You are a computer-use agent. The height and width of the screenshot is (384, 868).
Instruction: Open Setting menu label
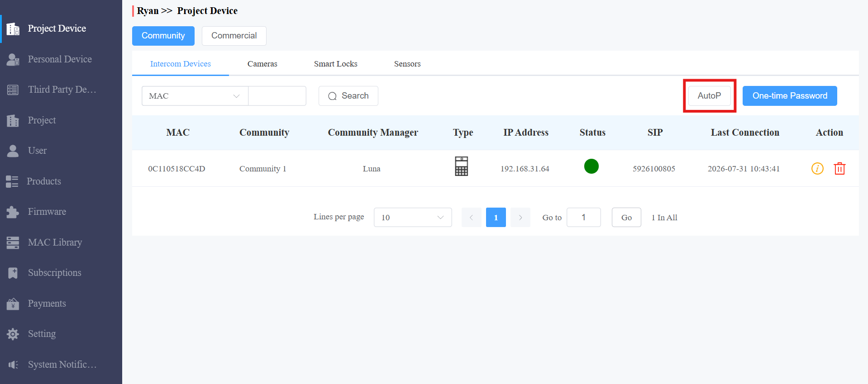pyautogui.click(x=42, y=334)
